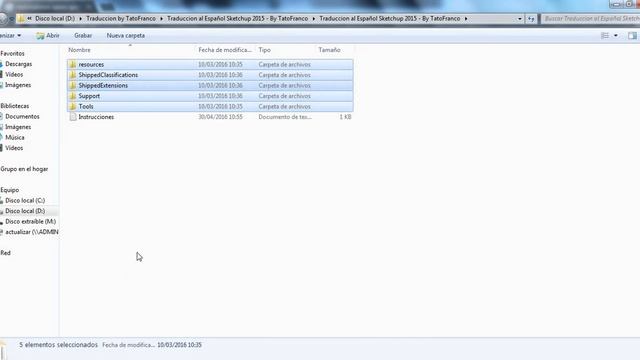Open Vídeos under Bibliotecas
Screen dimensions: 640x360
click(14, 148)
